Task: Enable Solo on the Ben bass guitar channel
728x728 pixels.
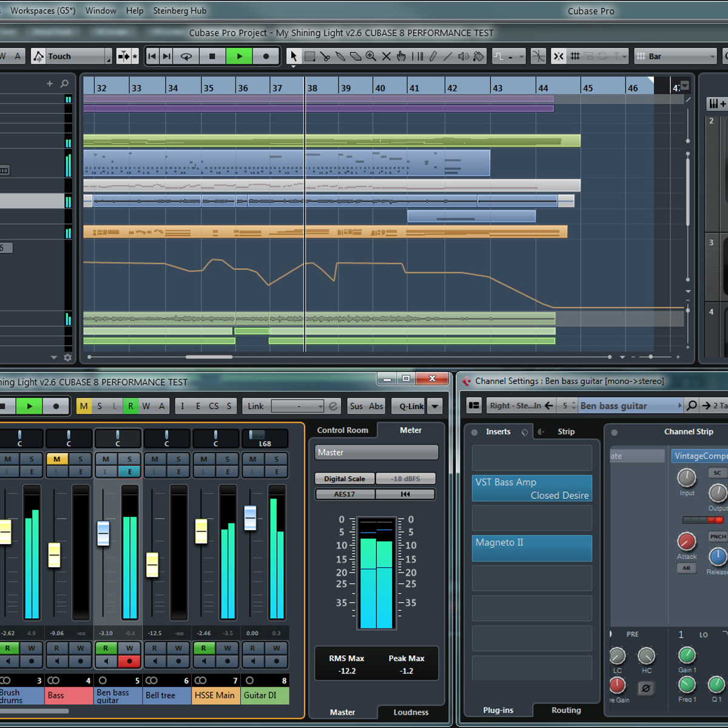Action: pyautogui.click(x=130, y=459)
